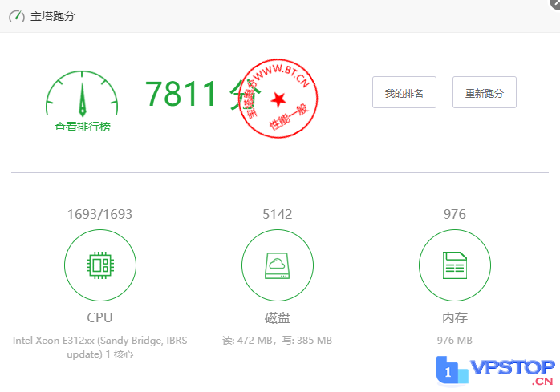Image resolution: width=560 pixels, height=392 pixels.
Task: Open 查看排行榜 leaderboard link
Action: tap(82, 127)
